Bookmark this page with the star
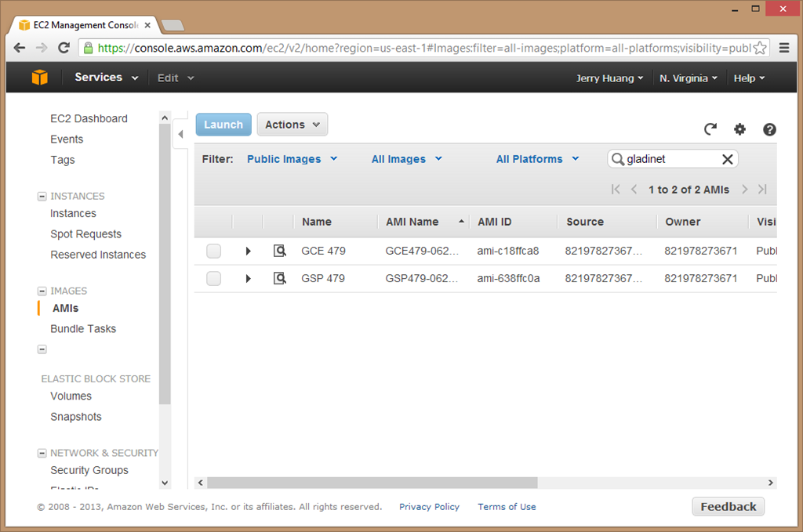The image size is (803, 532). pos(761,48)
